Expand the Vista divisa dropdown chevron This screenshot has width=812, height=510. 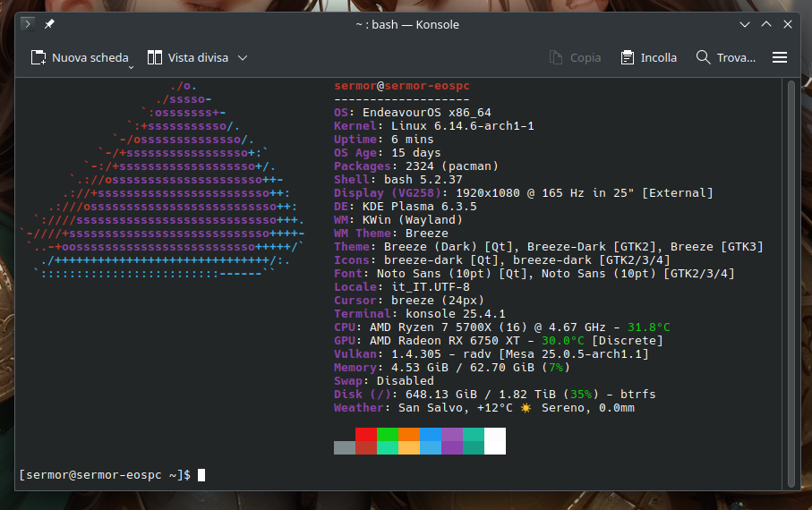243,57
